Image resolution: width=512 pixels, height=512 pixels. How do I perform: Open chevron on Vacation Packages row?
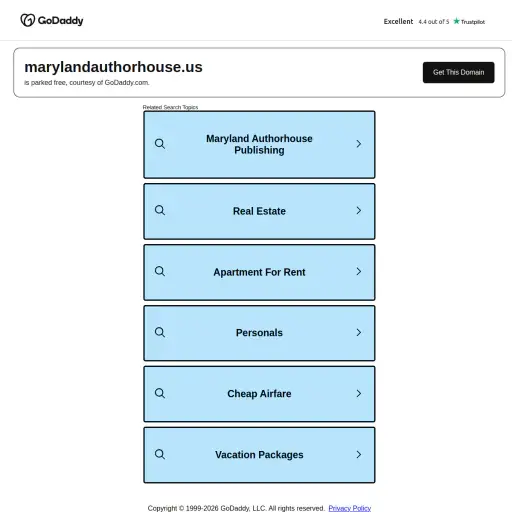click(x=359, y=455)
